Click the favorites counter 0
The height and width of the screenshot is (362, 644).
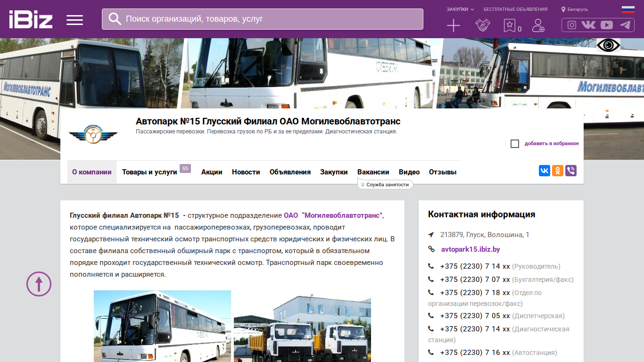pyautogui.click(x=520, y=29)
